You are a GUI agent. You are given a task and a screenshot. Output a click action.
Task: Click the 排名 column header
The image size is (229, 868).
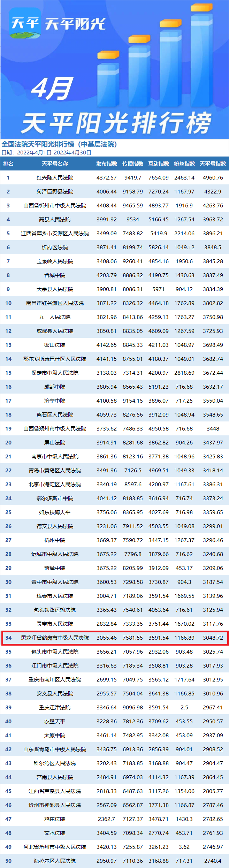coord(8,163)
